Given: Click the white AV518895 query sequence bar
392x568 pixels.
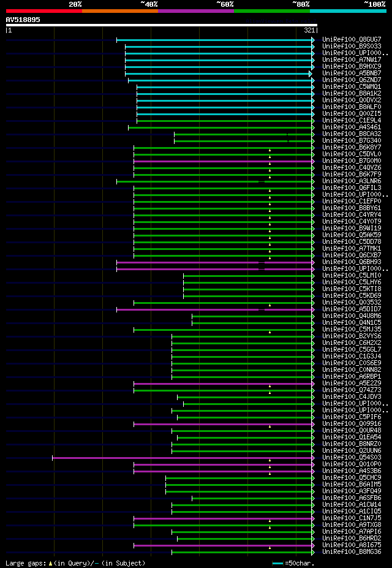Looking at the screenshot, I should pyautogui.click(x=162, y=25).
